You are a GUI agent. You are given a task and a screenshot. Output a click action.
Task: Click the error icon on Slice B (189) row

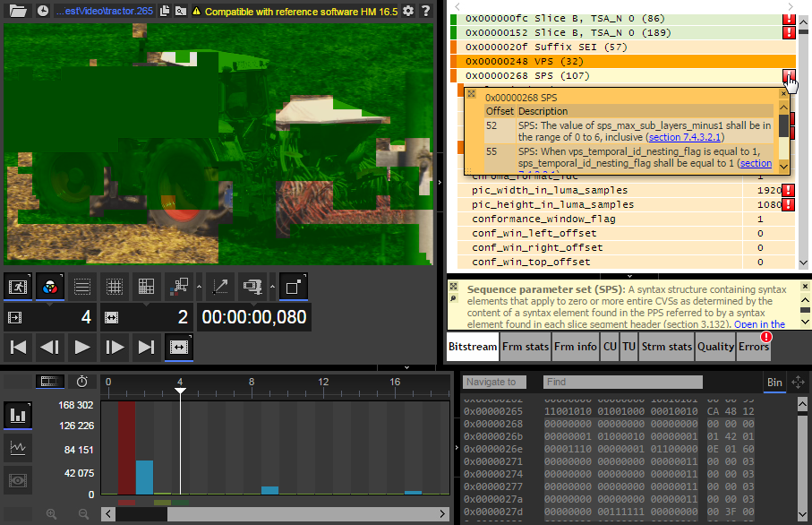click(x=789, y=32)
